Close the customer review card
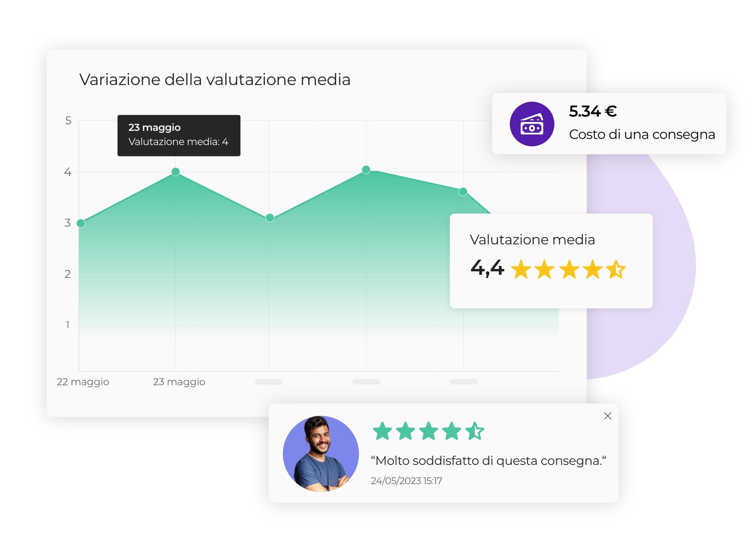Screen dimensions: 756x543 [x=607, y=416]
